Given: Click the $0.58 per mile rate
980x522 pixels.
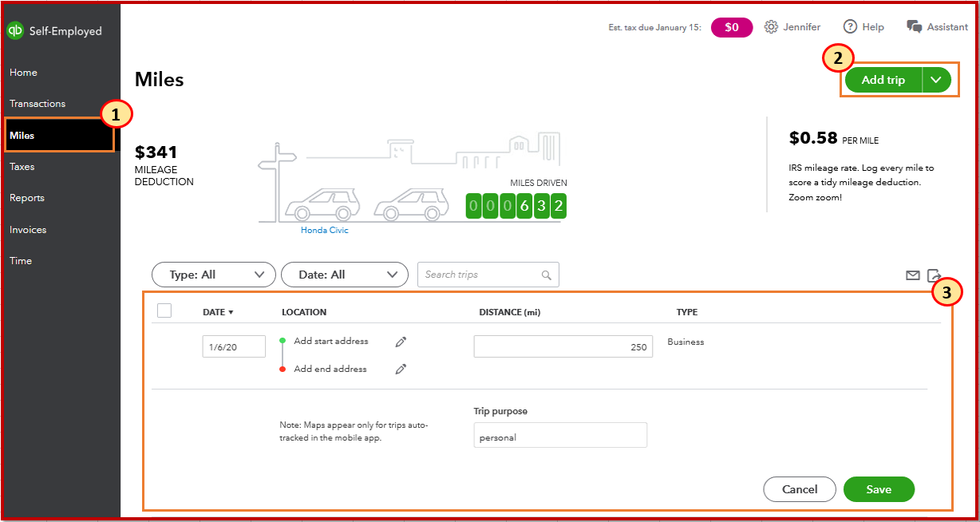Looking at the screenshot, I should 813,138.
